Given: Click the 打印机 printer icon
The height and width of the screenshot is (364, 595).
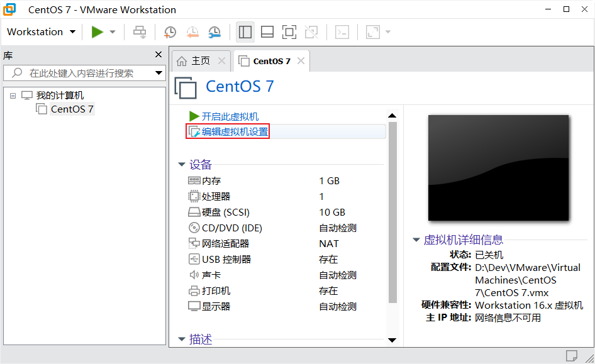Looking at the screenshot, I should click(194, 291).
